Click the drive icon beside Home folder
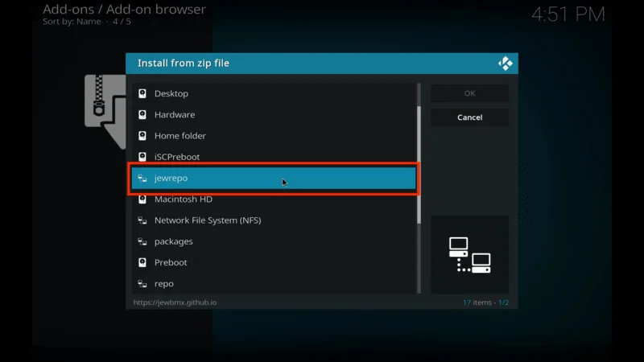Screen dimensions: 644x362 [x=142, y=136]
